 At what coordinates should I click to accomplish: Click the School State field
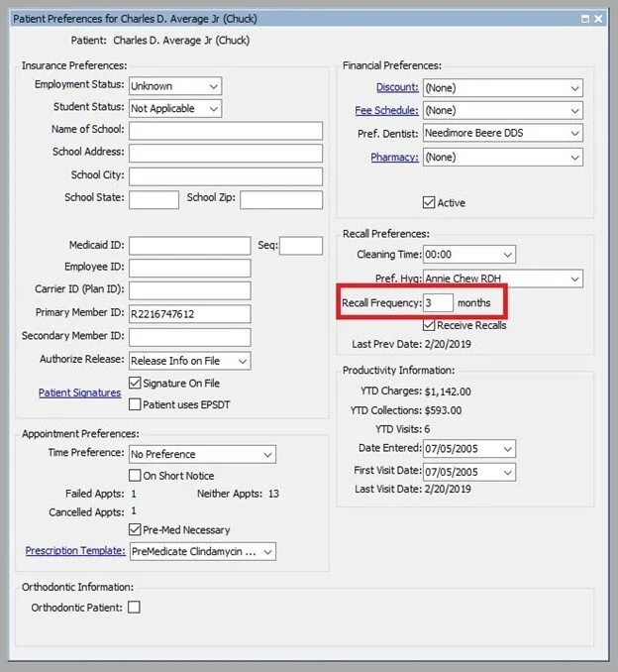154,199
